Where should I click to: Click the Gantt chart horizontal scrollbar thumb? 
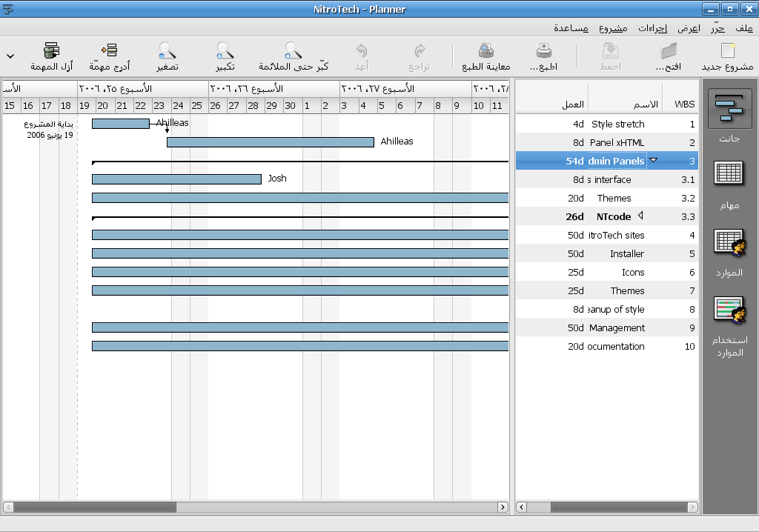pos(95,508)
